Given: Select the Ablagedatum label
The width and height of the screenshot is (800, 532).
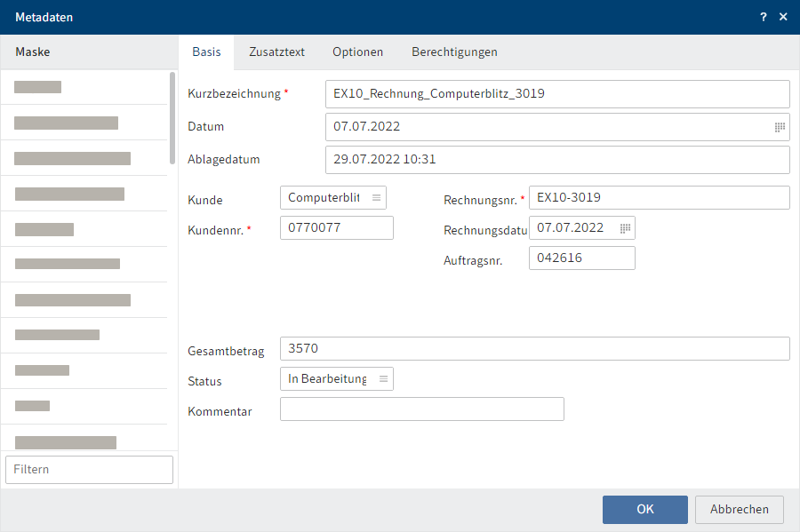Looking at the screenshot, I should 223,160.
